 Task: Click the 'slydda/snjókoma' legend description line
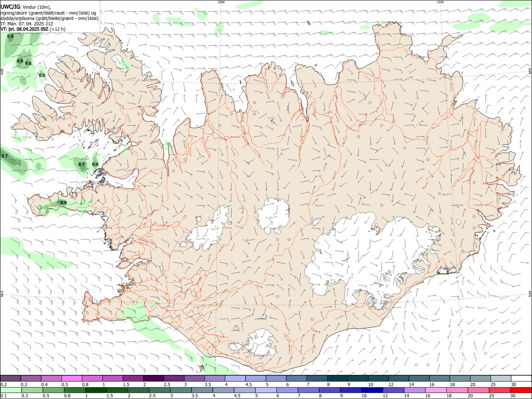point(49,18)
